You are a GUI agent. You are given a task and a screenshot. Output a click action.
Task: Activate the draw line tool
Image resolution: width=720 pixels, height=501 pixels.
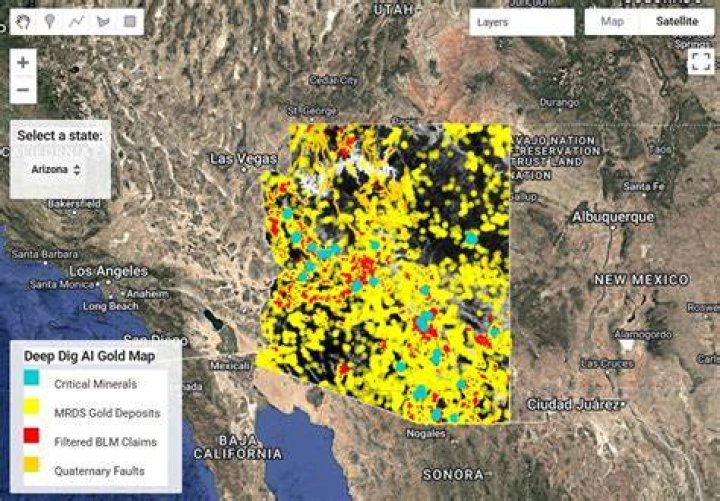(76, 22)
